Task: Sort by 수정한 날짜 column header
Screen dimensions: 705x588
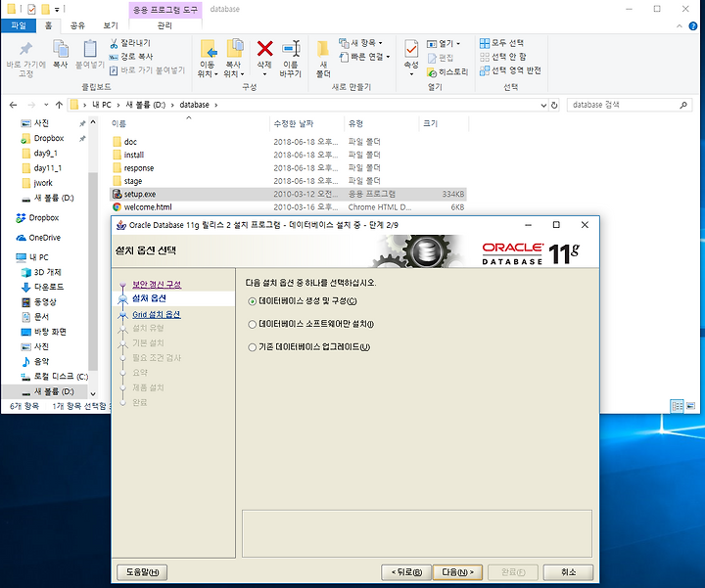Action: point(294,124)
